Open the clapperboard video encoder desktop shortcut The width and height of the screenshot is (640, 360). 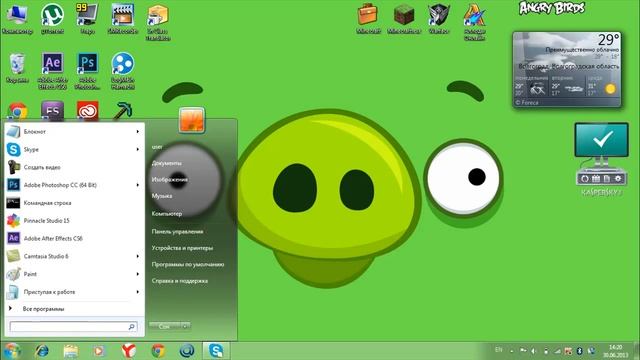(x=122, y=18)
